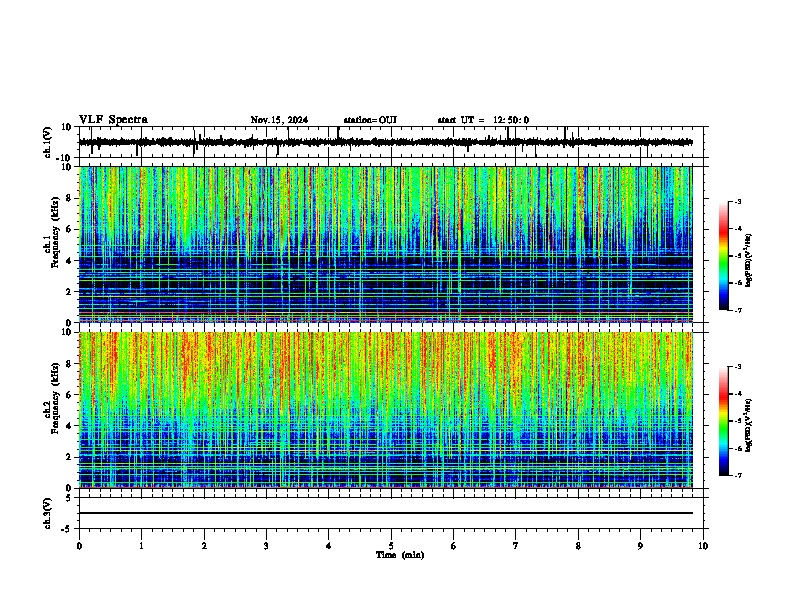Select the "6" tick on the time axis
Image resolution: width=792 pixels, height=612 pixels.
[454, 546]
